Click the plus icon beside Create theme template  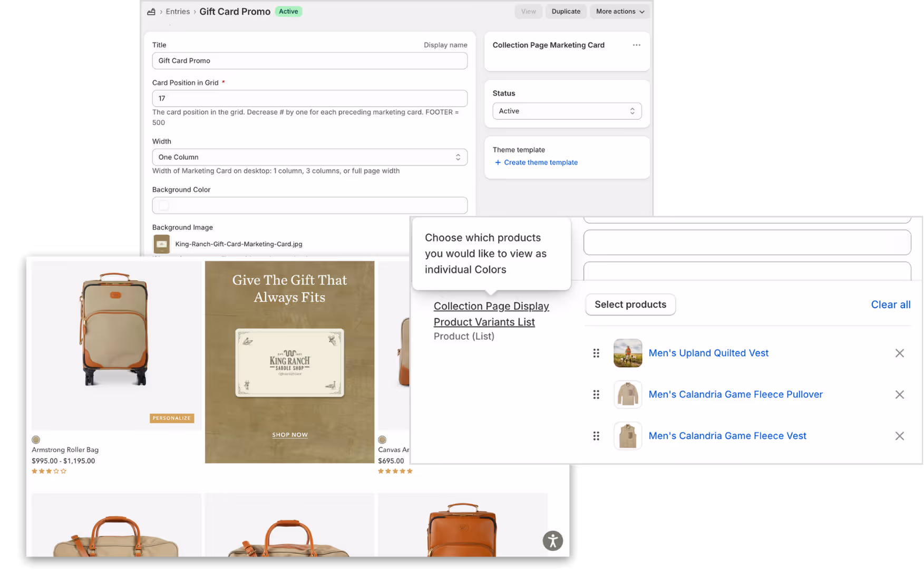[x=498, y=162]
